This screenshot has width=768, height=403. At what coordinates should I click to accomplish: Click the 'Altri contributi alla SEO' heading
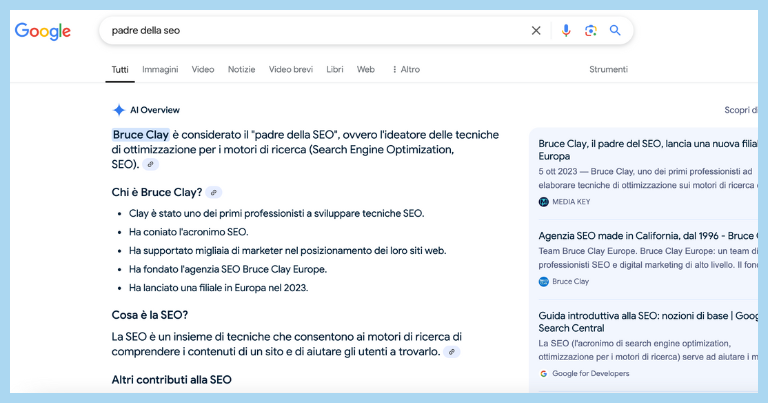(171, 380)
